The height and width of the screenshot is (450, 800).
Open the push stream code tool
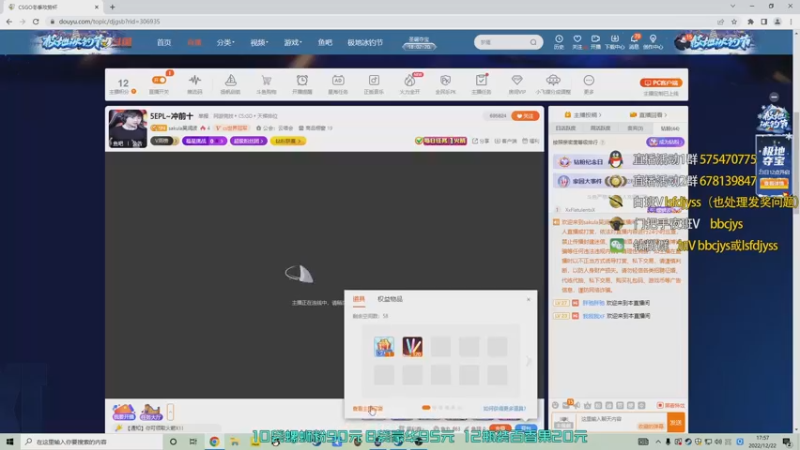coord(194,84)
